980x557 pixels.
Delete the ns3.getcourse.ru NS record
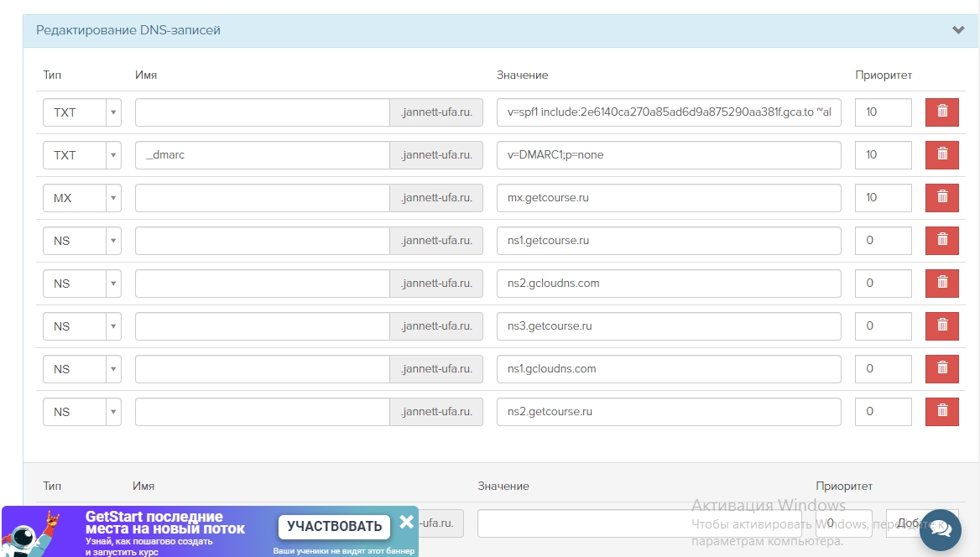click(941, 326)
